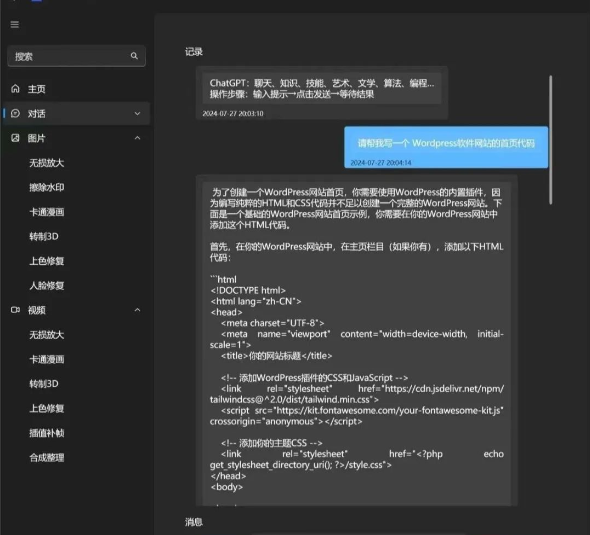This screenshot has height=535, width=590.
Task: Select the 图片 menu heading
Action: 36,138
